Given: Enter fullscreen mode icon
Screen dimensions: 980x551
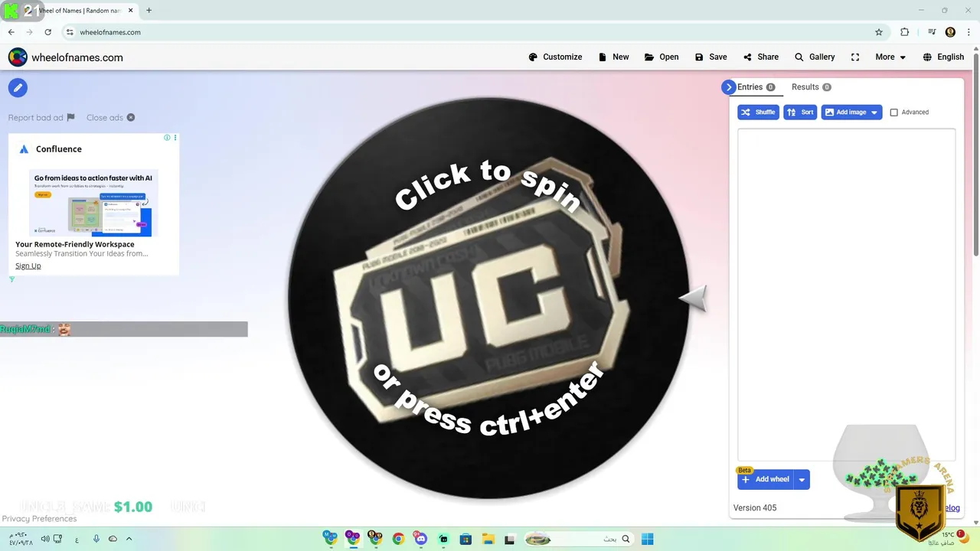Looking at the screenshot, I should pos(855,57).
